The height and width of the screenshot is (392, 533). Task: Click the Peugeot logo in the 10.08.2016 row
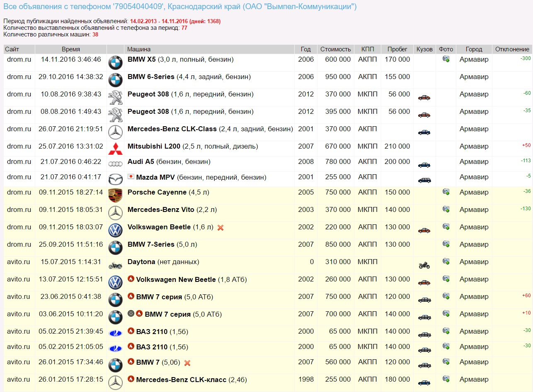click(x=115, y=98)
